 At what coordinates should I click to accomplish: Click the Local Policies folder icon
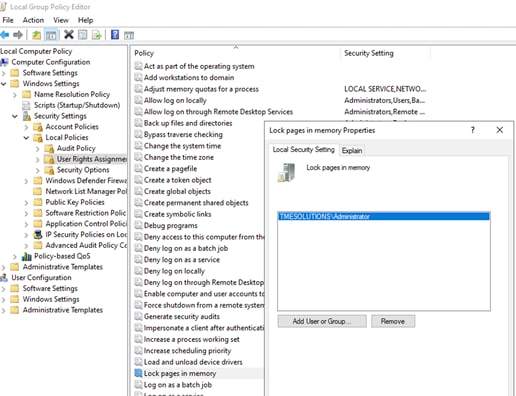(38, 138)
